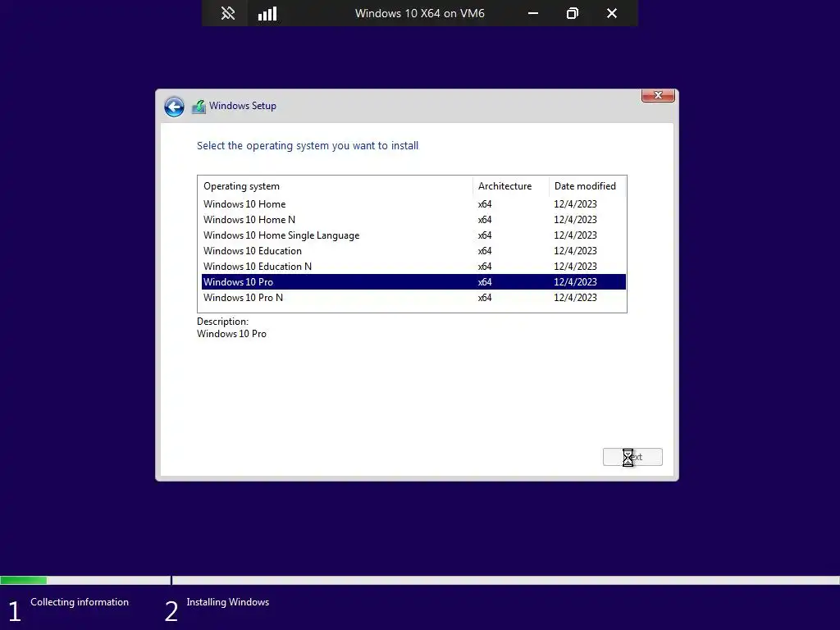Select Windows 10 Education
This screenshot has width=840, height=630.
click(x=413, y=251)
